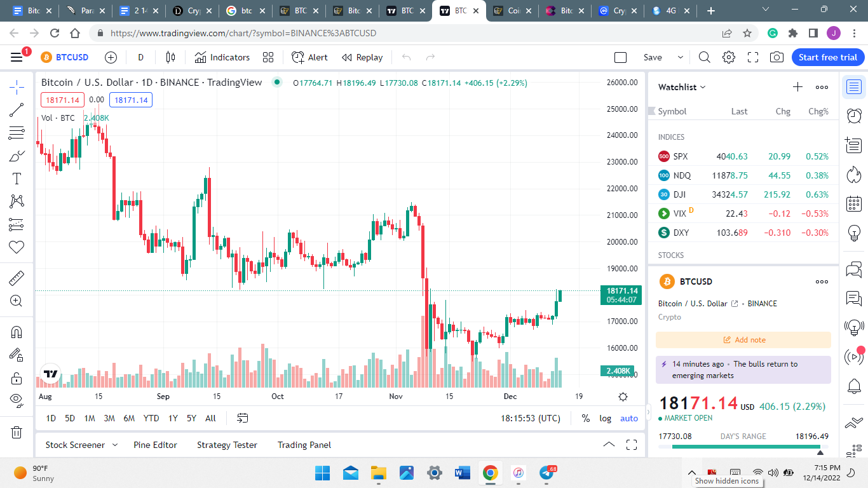Viewport: 868px width, 488px height.
Task: Select the YTD date range
Action: (151, 418)
